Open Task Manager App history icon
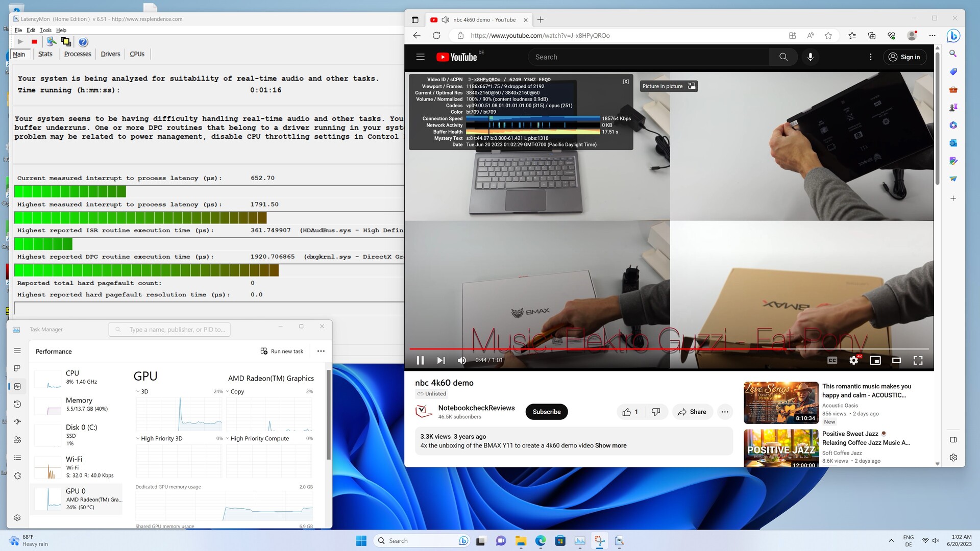The width and height of the screenshot is (980, 551). click(17, 404)
